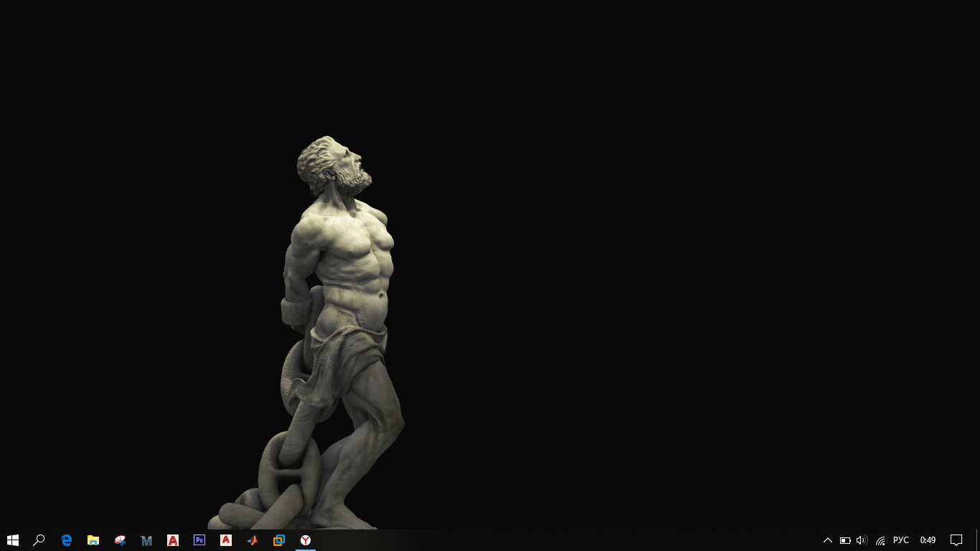Open the Action Center notifications
Screen dimensions: 980x551
(956, 540)
